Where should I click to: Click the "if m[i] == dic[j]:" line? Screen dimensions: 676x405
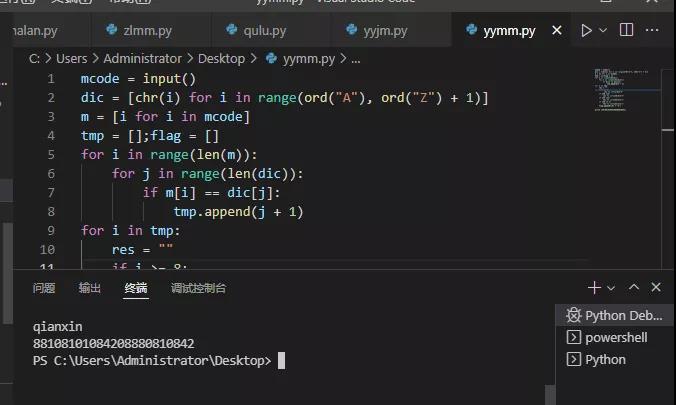[211, 193]
